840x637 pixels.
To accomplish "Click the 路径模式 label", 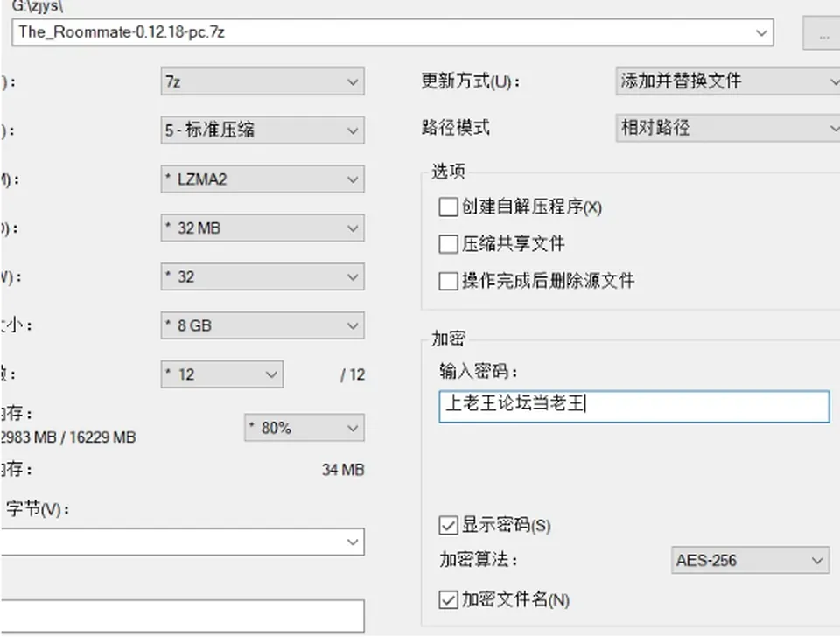I will [x=455, y=128].
